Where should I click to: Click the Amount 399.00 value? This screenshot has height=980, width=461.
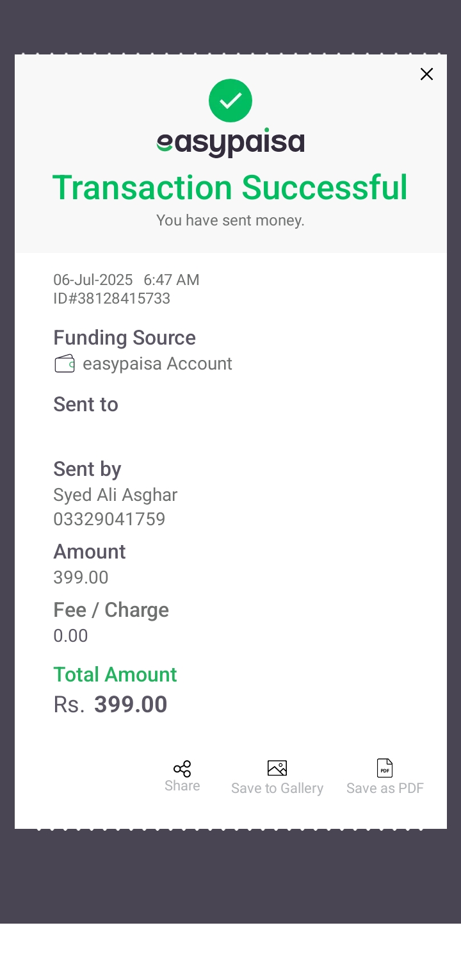pyautogui.click(x=81, y=578)
